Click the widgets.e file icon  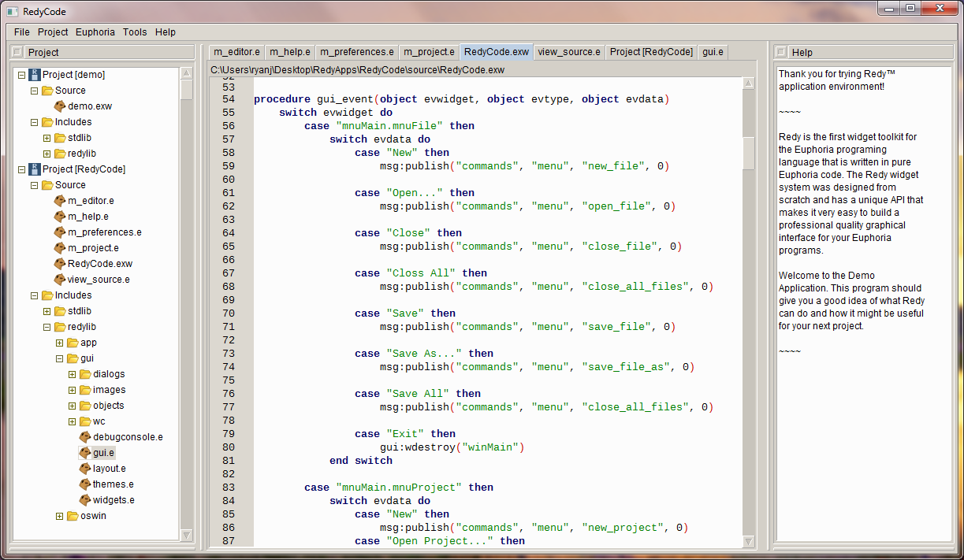85,500
